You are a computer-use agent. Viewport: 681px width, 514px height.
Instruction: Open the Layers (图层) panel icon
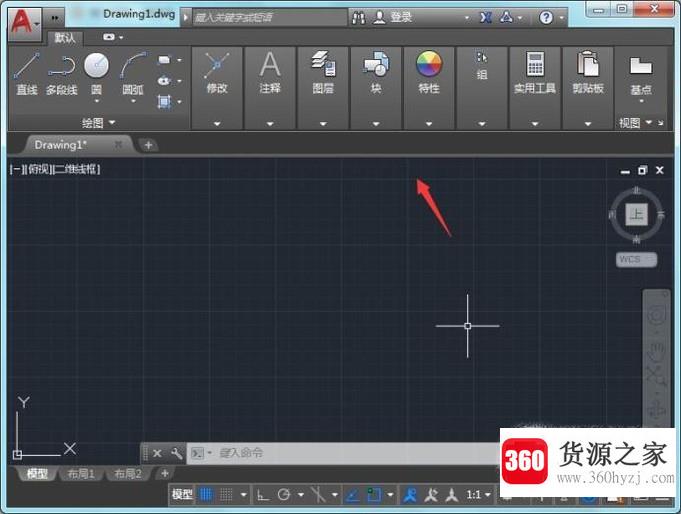(323, 64)
